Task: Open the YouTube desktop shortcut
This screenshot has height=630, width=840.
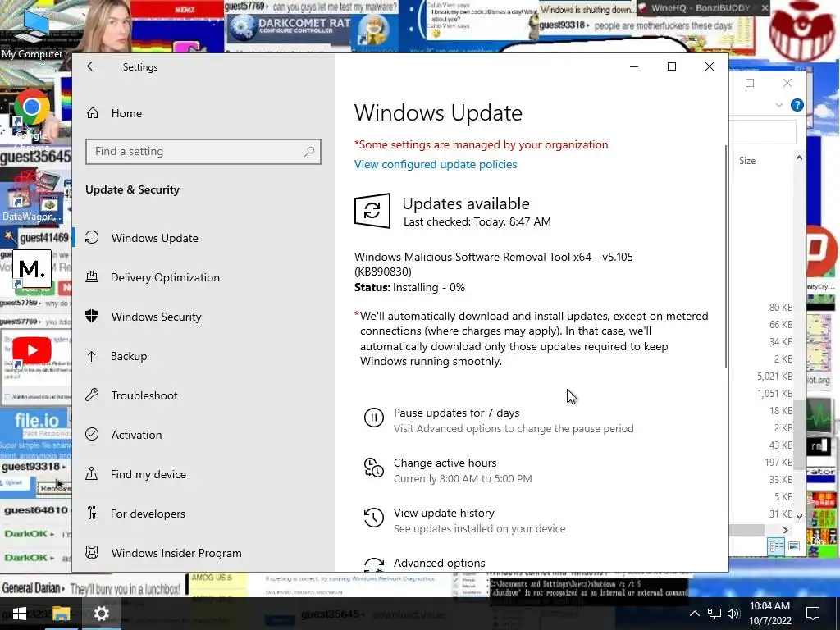Action: pos(32,351)
